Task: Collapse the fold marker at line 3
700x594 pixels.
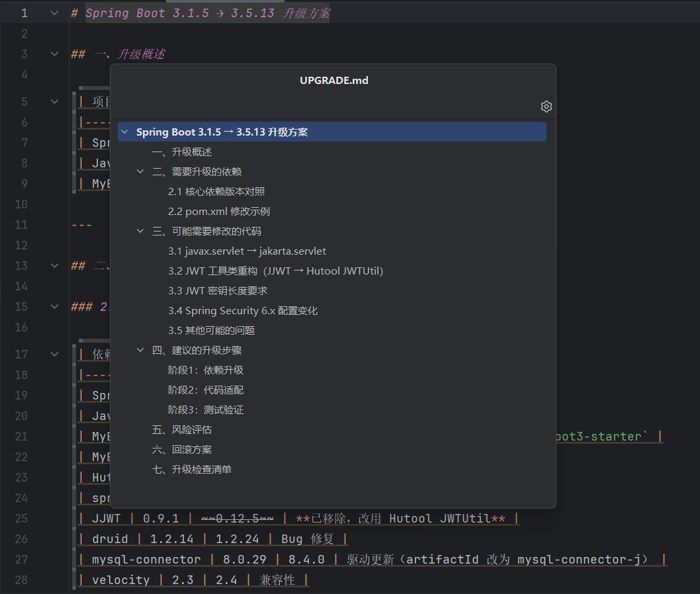Action: tap(54, 54)
